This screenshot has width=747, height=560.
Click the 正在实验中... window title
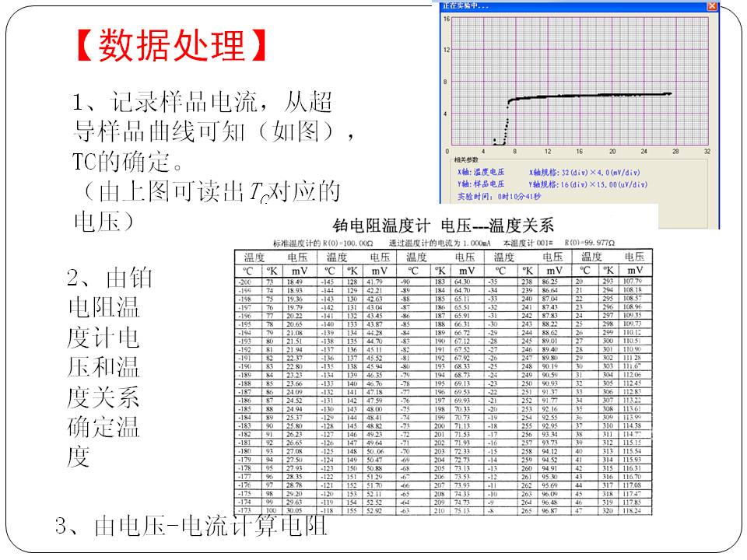click(466, 5)
